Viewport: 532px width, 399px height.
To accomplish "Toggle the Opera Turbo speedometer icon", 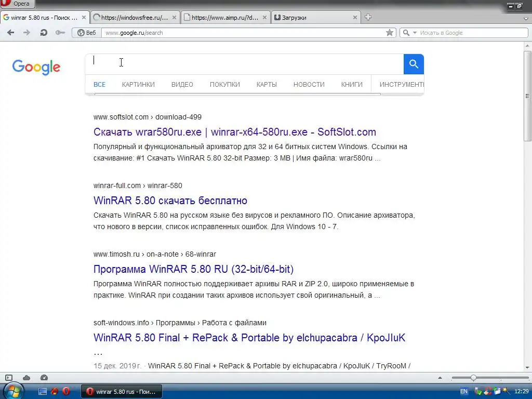I will (44, 378).
